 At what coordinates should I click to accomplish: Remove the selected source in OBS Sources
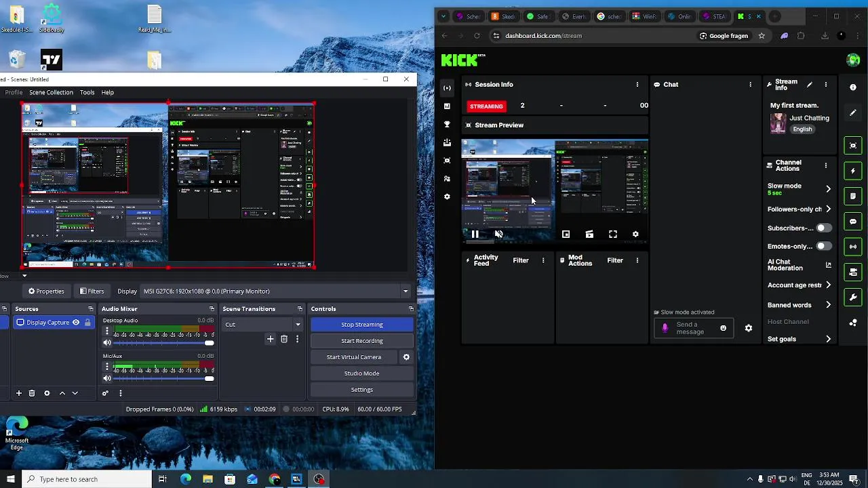pyautogui.click(x=32, y=393)
